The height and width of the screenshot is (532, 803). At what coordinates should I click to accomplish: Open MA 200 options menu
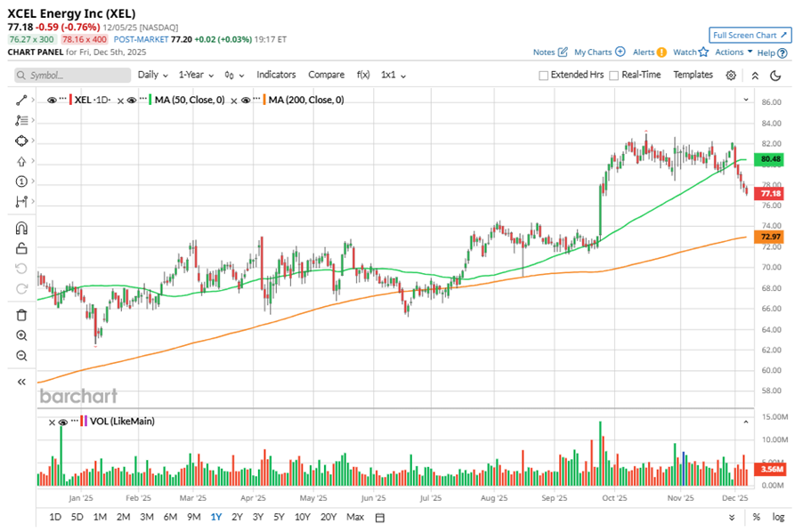[256, 100]
